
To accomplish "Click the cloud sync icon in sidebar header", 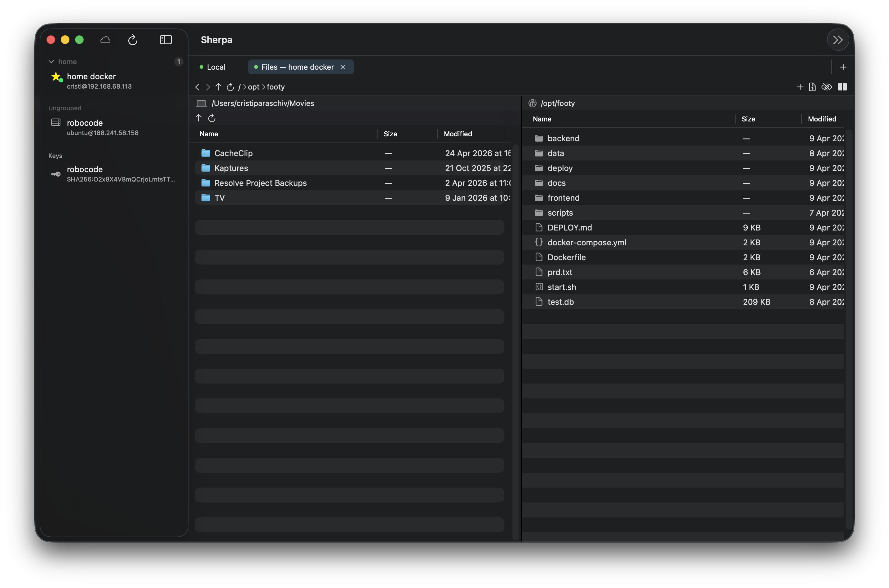I will click(105, 40).
